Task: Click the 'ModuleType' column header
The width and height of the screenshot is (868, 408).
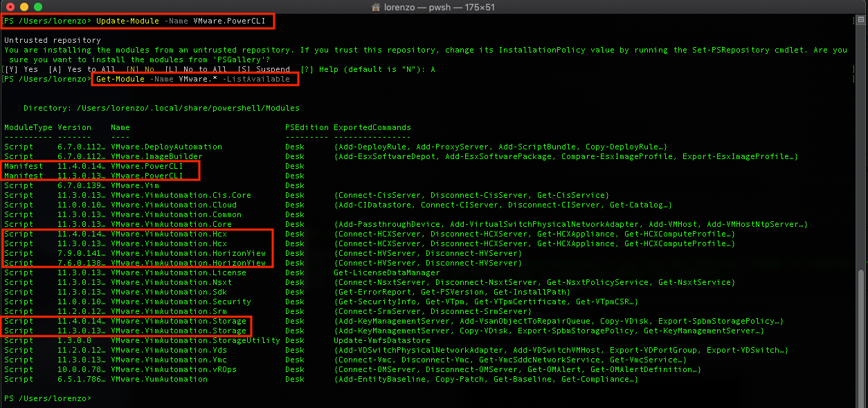Action: coord(28,127)
